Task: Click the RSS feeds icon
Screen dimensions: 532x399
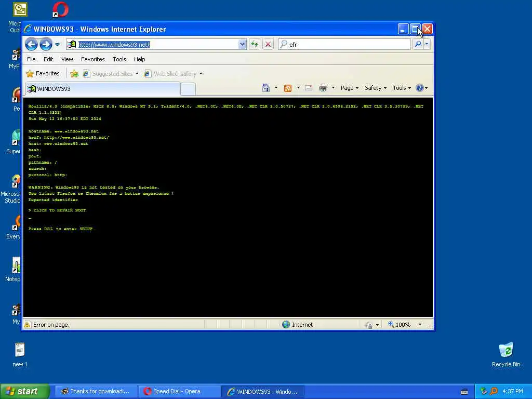Action: pyautogui.click(x=288, y=88)
